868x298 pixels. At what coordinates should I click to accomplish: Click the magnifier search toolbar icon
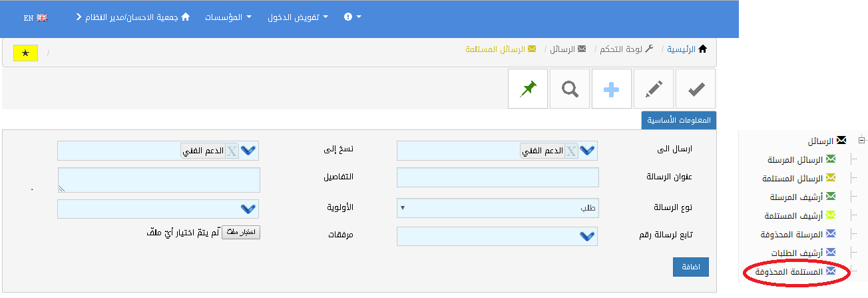coord(570,89)
